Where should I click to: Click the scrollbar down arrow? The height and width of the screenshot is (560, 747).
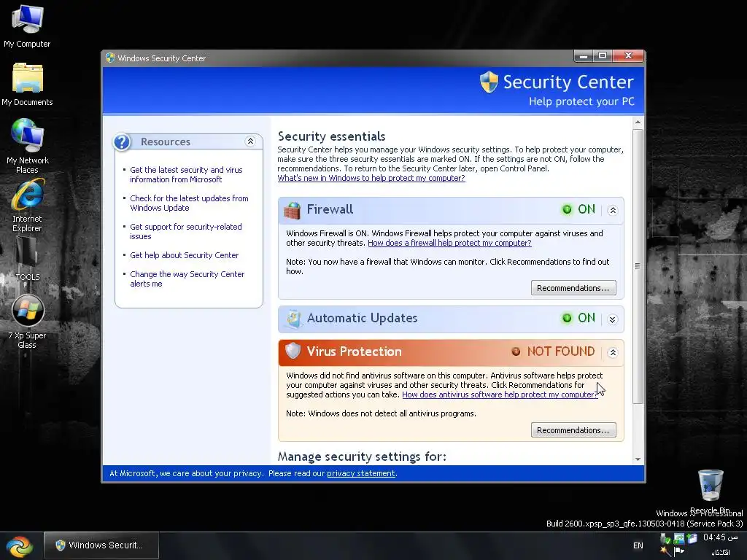click(638, 459)
